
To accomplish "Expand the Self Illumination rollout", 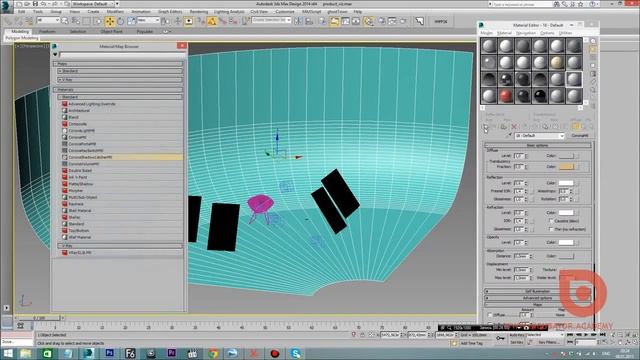I will pyautogui.click(x=538, y=291).
